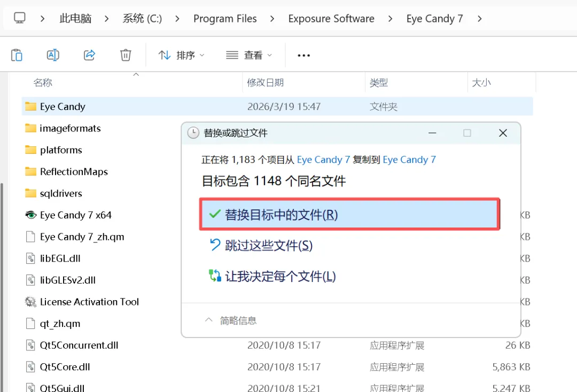
Task: Click the libGLESv2.dll file icon
Action: pos(30,280)
